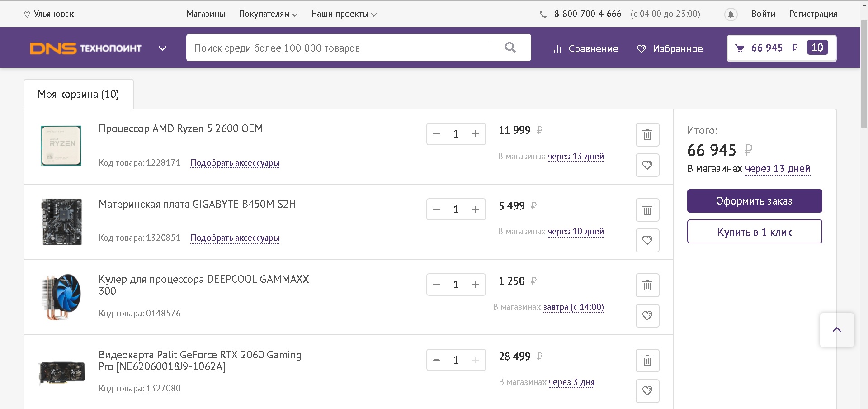The height and width of the screenshot is (409, 868).
Task: Open the Сравнение comparison page
Action: pyautogui.click(x=586, y=49)
